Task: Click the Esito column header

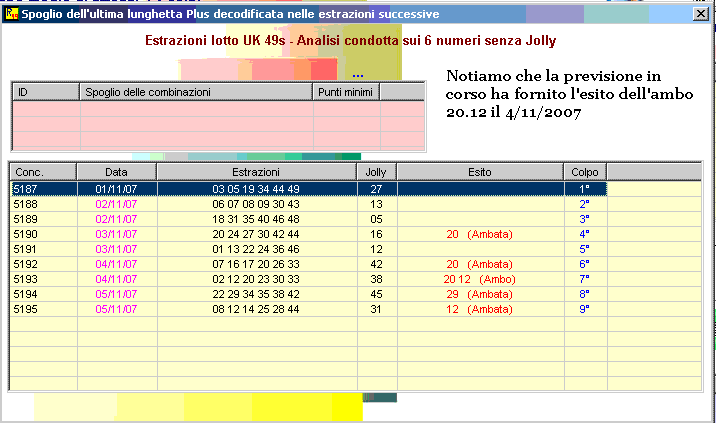Action: coord(480,172)
